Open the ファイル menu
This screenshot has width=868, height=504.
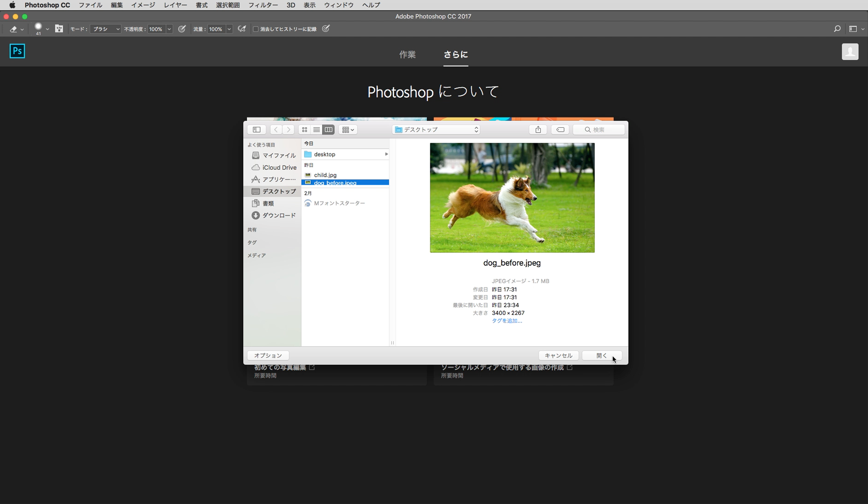pyautogui.click(x=90, y=5)
